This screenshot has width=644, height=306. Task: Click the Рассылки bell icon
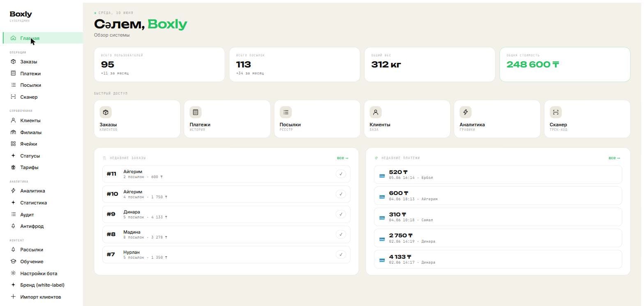pos(13,250)
